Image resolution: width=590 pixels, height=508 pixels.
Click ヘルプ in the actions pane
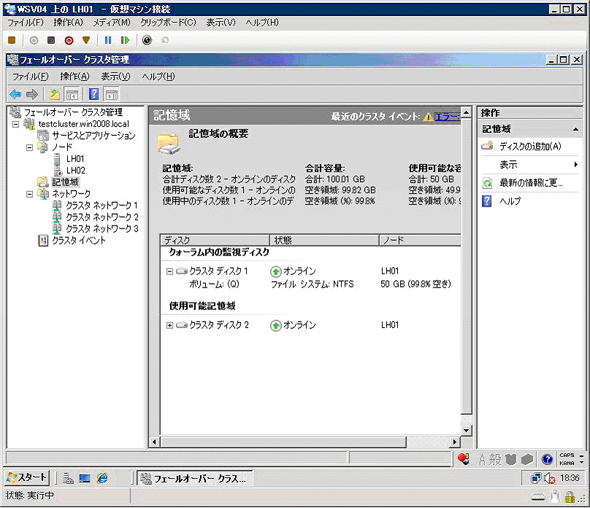[x=510, y=201]
